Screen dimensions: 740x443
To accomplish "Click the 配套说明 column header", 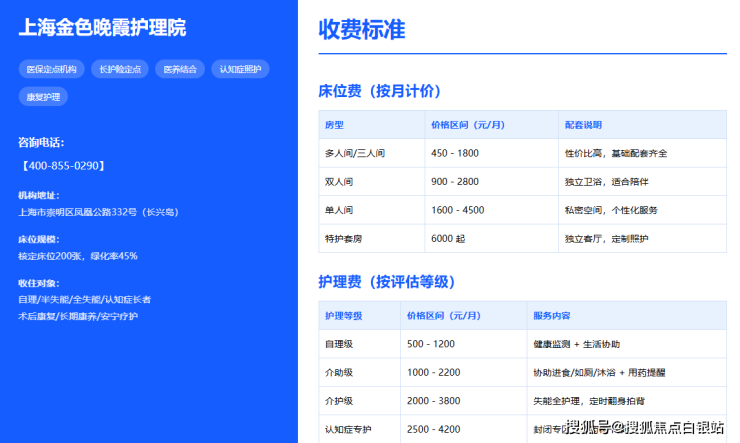I will [x=642, y=125].
